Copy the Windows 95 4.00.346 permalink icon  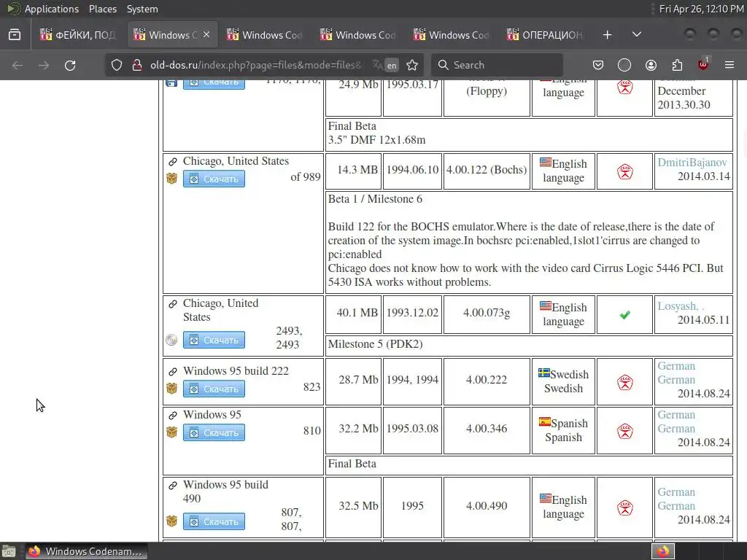coord(172,415)
